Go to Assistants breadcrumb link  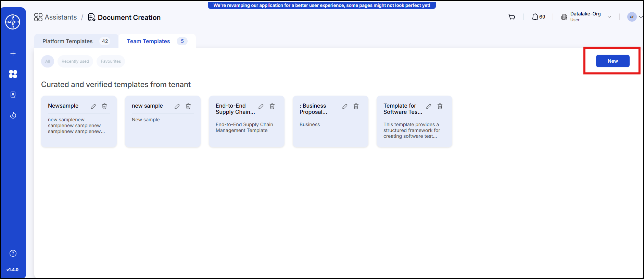[x=61, y=17]
